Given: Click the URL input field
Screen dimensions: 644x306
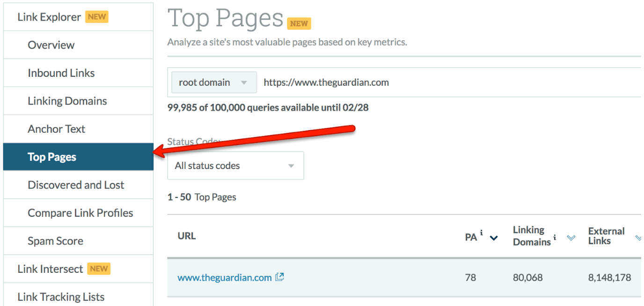Looking at the screenshot, I should coord(449,82).
